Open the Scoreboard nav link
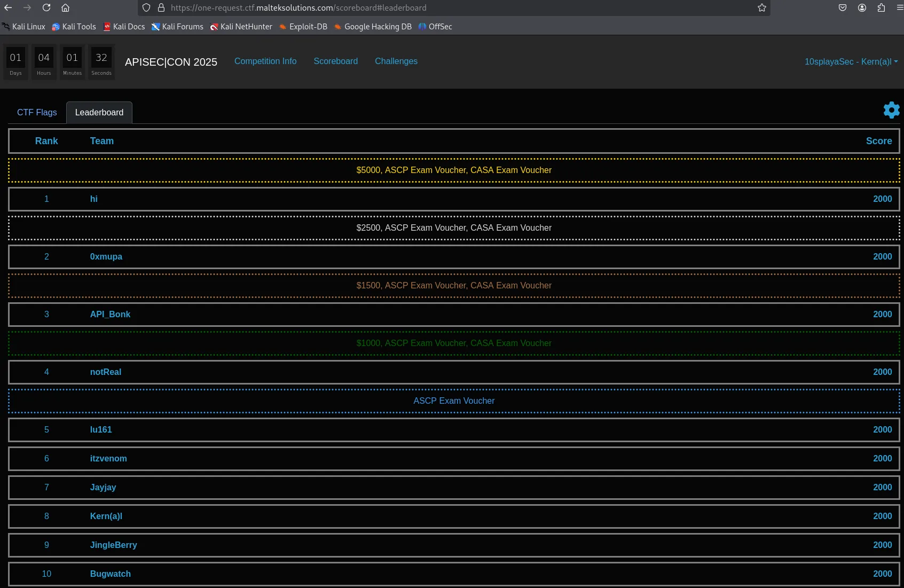The width and height of the screenshot is (904, 588). 336,61
